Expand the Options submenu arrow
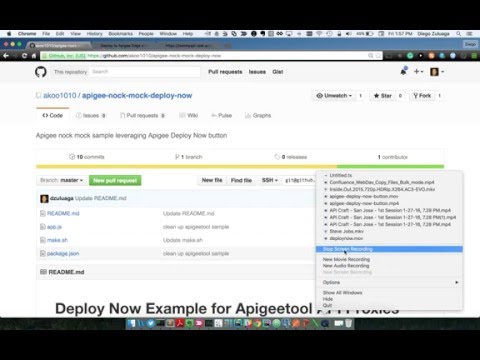This screenshot has height=360, width=480. (457, 282)
